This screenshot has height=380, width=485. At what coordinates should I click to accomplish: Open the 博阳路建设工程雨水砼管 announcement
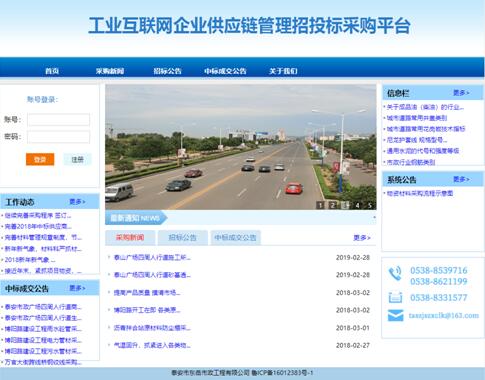point(43,329)
